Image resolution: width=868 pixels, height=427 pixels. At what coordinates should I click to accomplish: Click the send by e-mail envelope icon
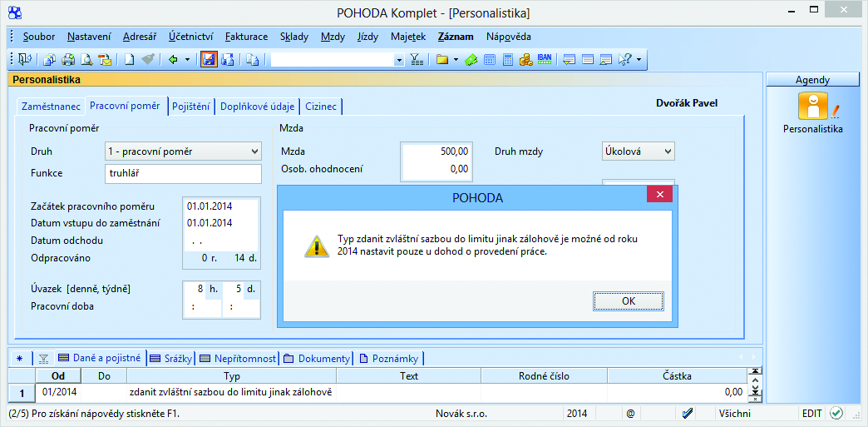pos(106,59)
